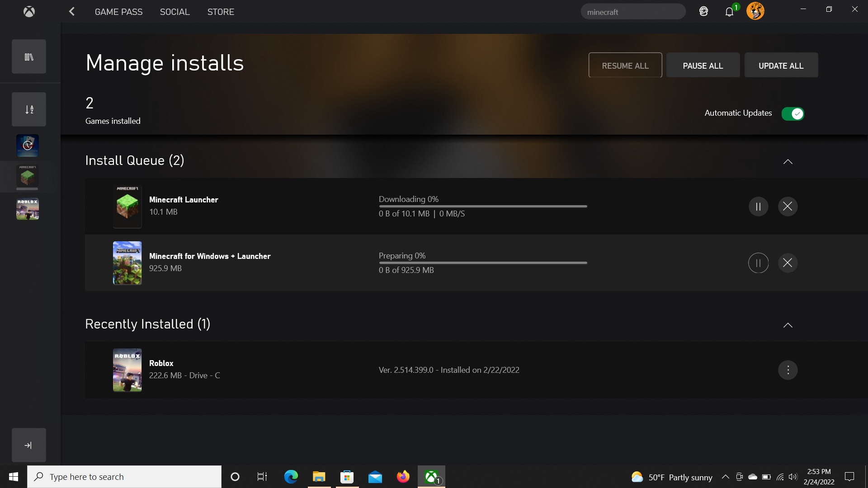
Task: Click the minecraft search field
Action: [632, 12]
